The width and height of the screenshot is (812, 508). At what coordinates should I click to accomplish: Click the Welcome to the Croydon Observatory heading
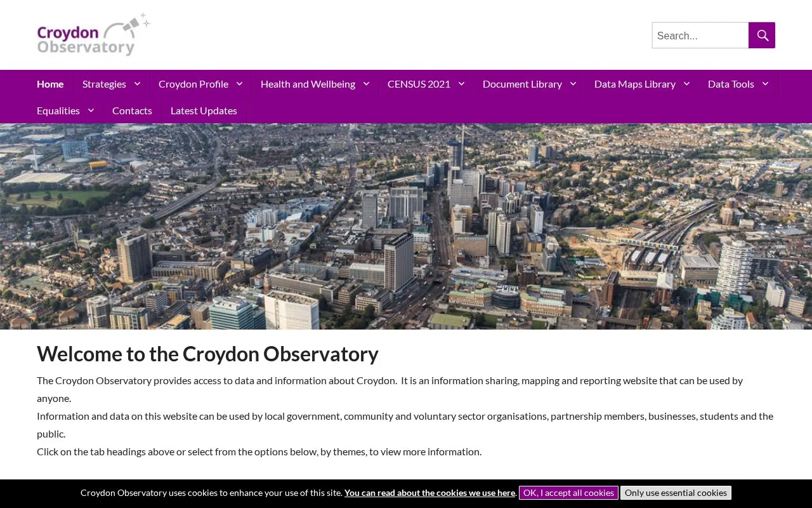point(207,354)
